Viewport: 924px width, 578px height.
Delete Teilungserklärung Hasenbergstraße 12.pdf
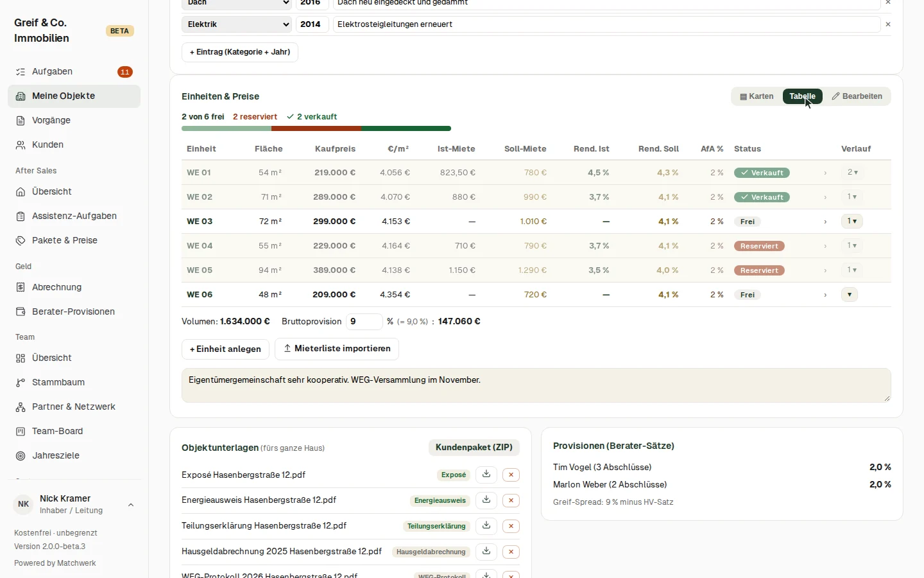tap(511, 526)
